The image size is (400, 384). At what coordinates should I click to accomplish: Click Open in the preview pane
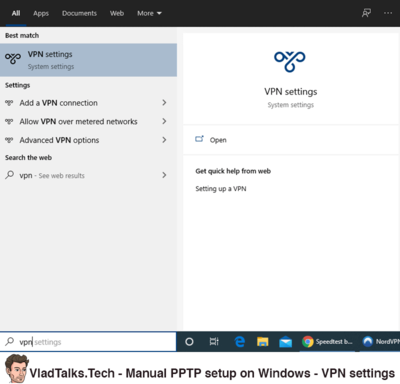tap(218, 140)
